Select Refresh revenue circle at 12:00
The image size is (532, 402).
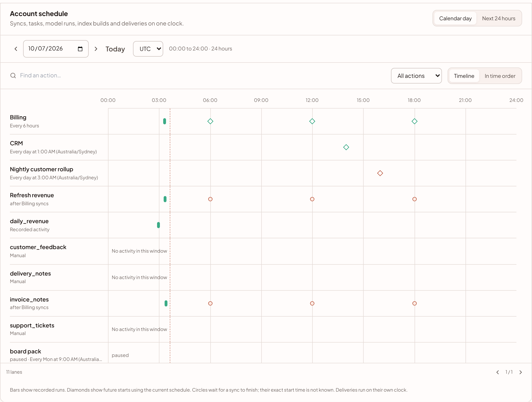tap(312, 199)
